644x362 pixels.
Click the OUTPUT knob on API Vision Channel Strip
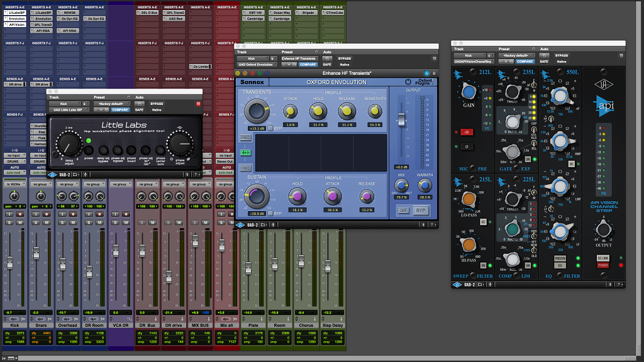(603, 229)
